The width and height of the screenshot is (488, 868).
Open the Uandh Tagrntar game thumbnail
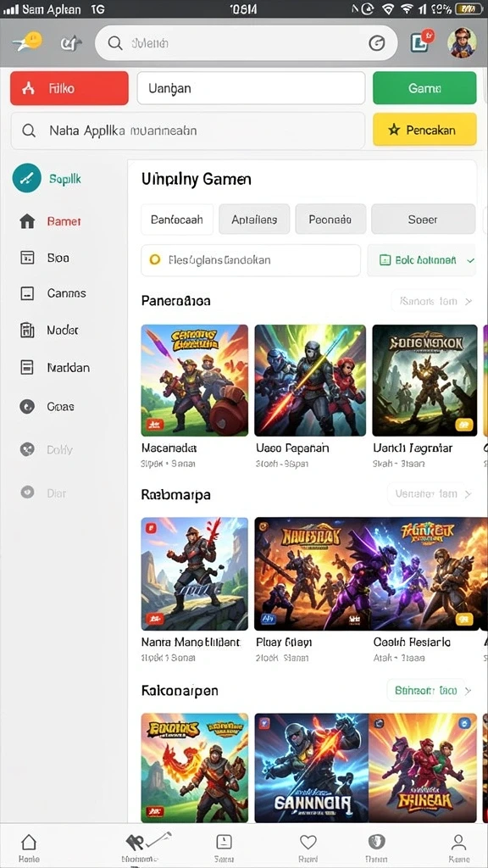pyautogui.click(x=424, y=381)
